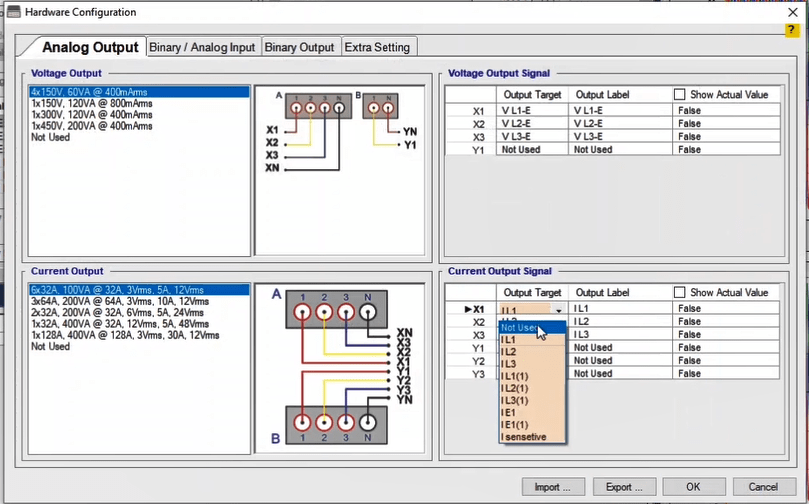Click the Hardware Configuration title bar icon
The width and height of the screenshot is (809, 504).
[x=13, y=11]
